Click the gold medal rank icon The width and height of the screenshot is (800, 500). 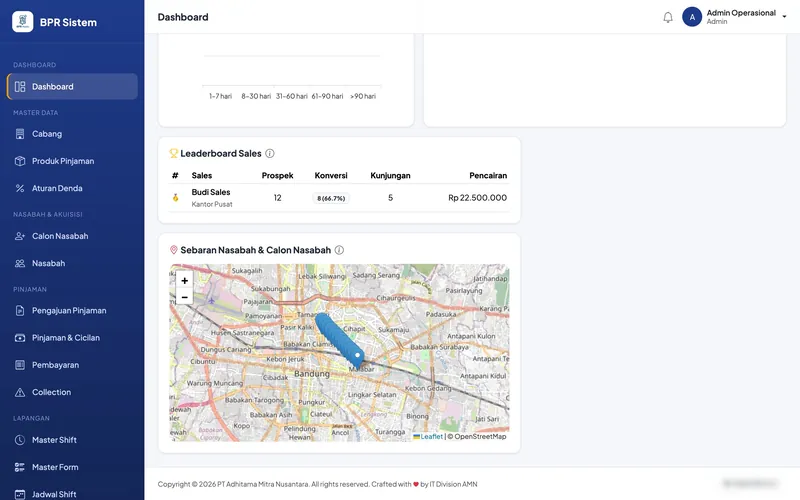click(175, 197)
